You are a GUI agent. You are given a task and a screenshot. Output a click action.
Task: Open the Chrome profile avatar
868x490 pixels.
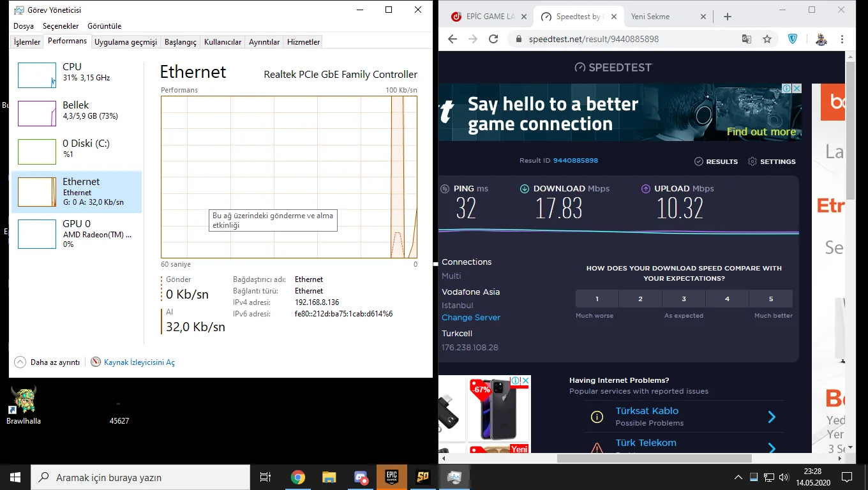pos(821,39)
